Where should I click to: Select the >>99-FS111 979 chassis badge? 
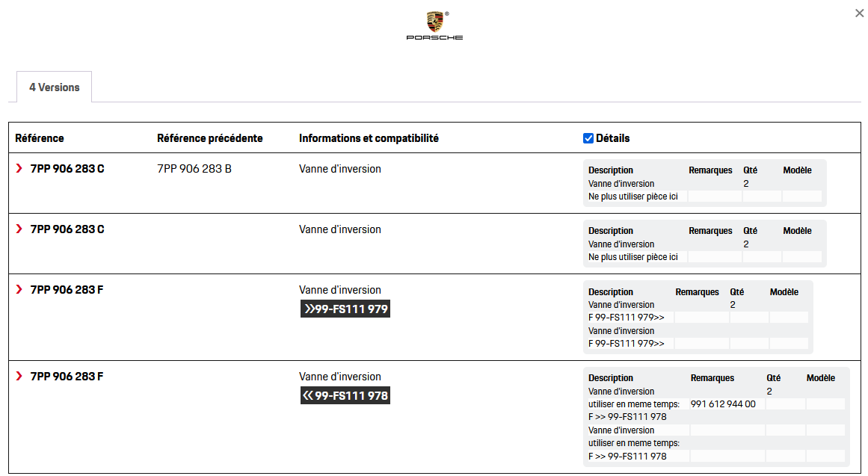[x=345, y=309]
